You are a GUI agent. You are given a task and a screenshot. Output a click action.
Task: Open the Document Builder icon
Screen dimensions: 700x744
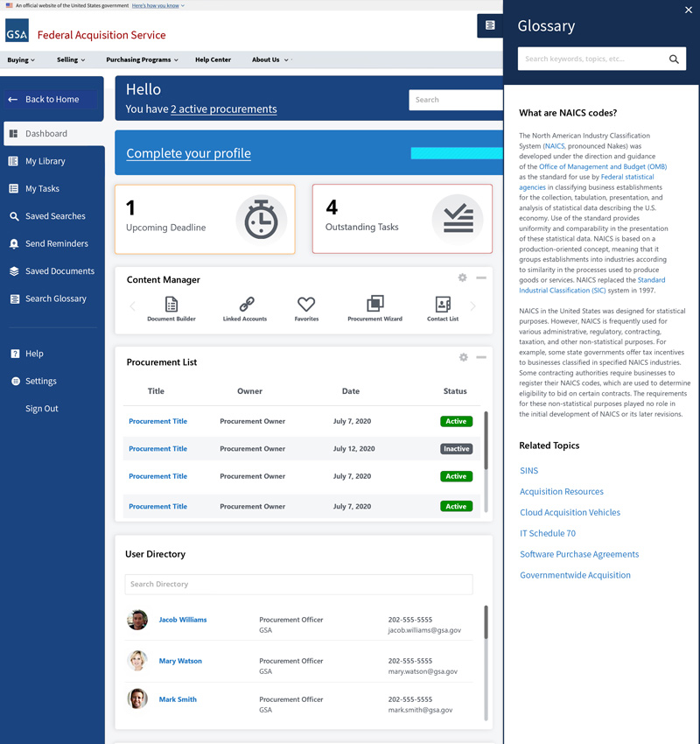(x=171, y=305)
